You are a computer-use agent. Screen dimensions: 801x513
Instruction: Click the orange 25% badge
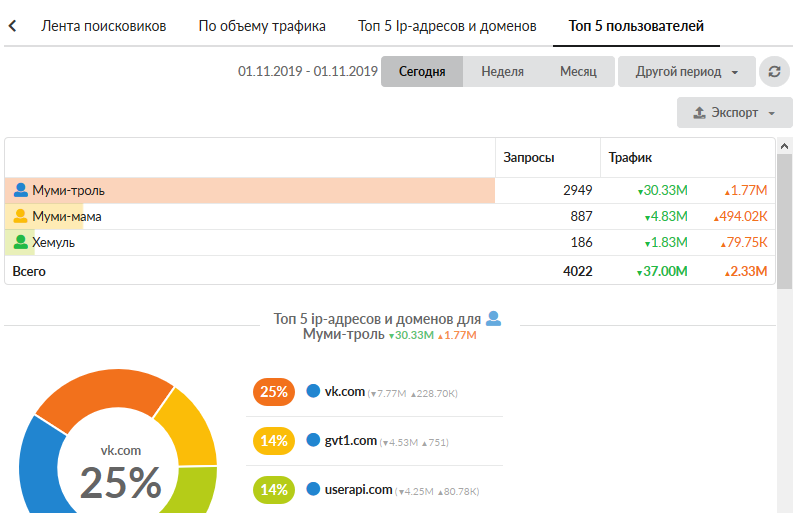point(274,392)
